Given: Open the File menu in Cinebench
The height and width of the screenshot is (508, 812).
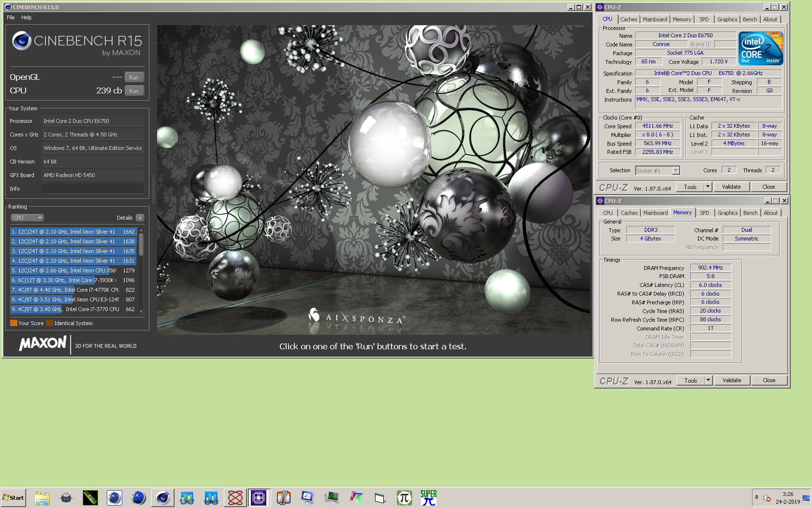Looking at the screenshot, I should coord(11,17).
